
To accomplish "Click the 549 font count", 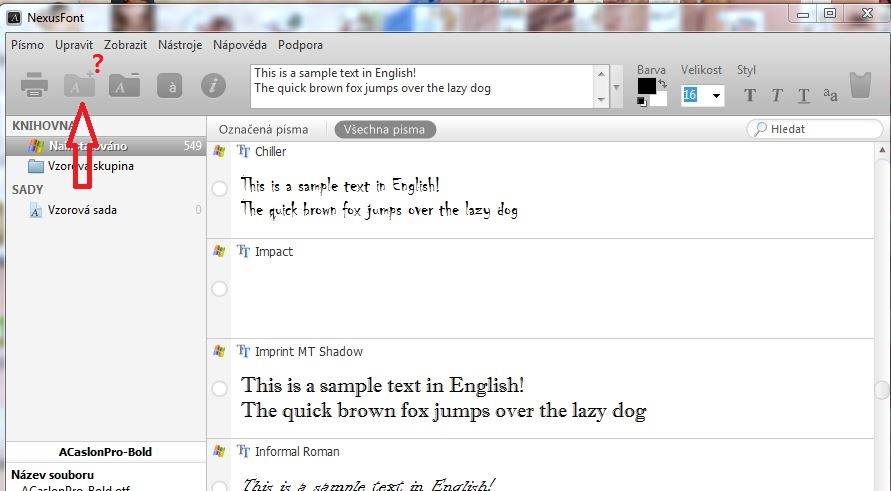I will (x=193, y=146).
